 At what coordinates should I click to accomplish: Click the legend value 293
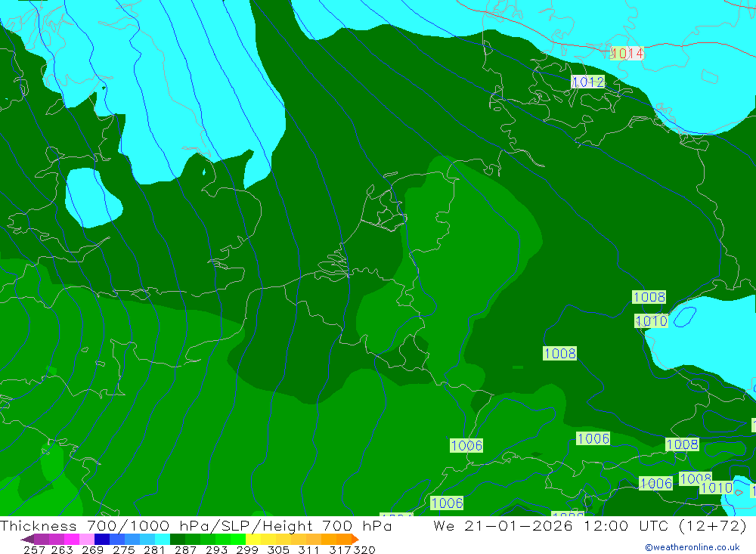pos(216,549)
